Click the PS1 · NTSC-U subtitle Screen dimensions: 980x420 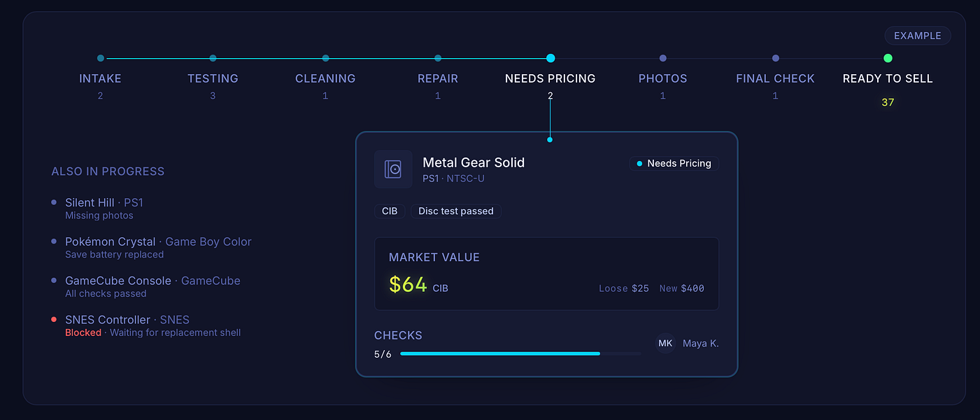453,178
